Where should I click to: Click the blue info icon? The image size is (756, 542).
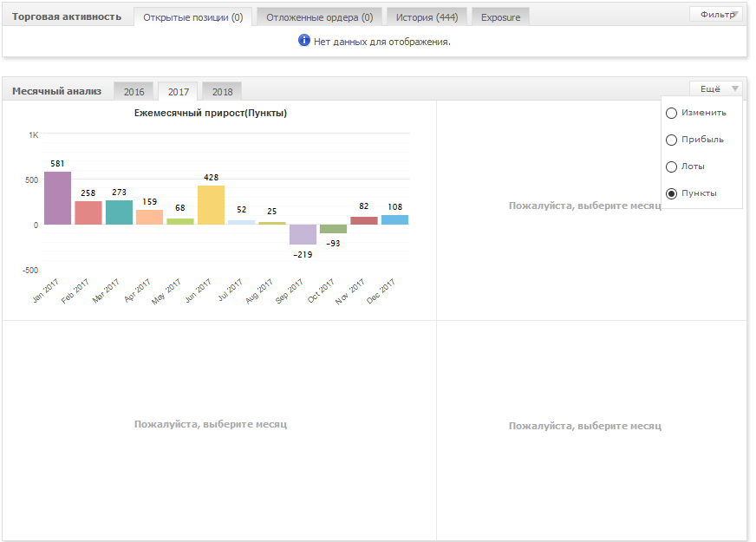pyautogui.click(x=303, y=41)
